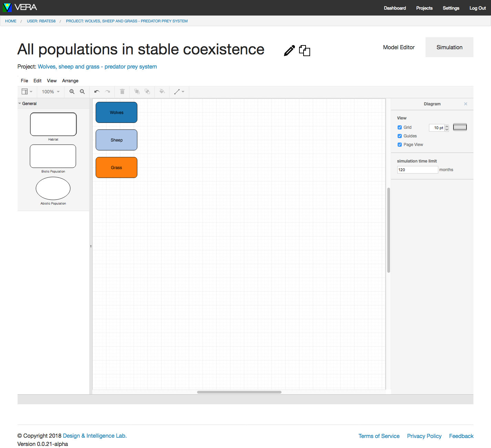Uncheck the Grid checkbox
491x448 pixels.
[x=400, y=127]
